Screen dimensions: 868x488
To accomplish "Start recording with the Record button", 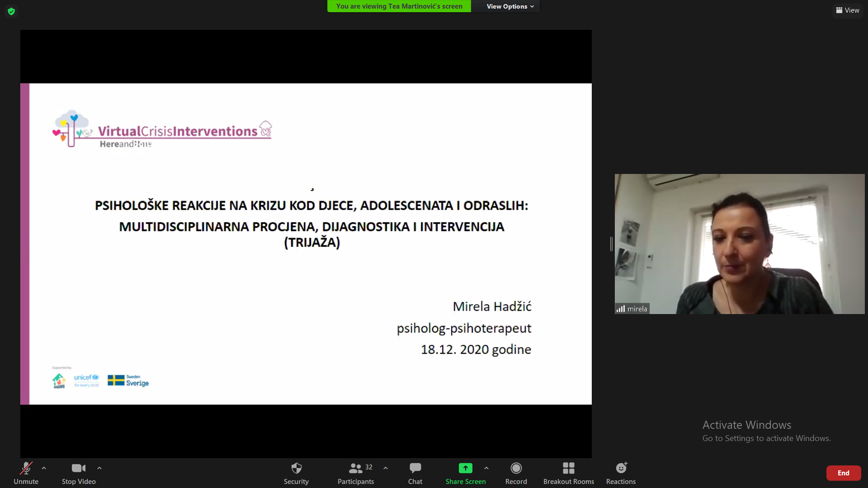I will pyautogui.click(x=516, y=469).
